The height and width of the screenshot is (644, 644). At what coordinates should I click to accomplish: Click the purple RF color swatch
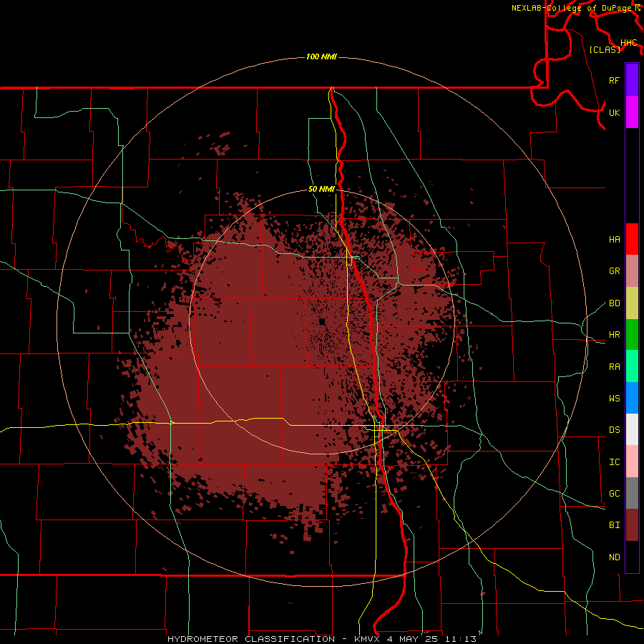[632, 80]
